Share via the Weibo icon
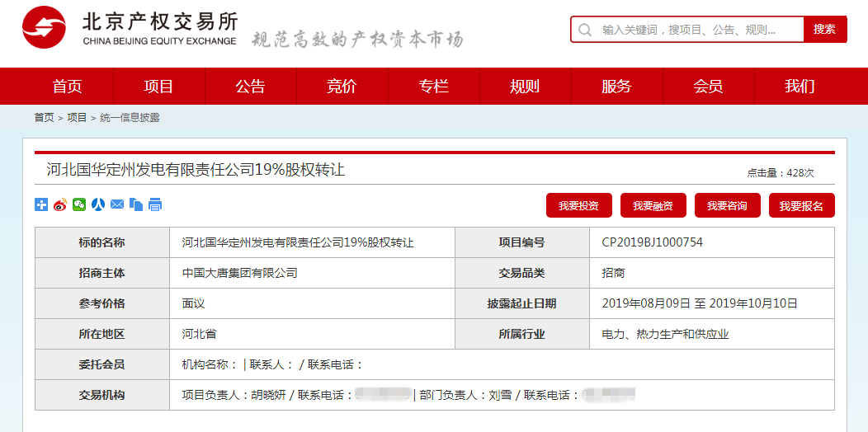868x432 pixels. tap(60, 204)
